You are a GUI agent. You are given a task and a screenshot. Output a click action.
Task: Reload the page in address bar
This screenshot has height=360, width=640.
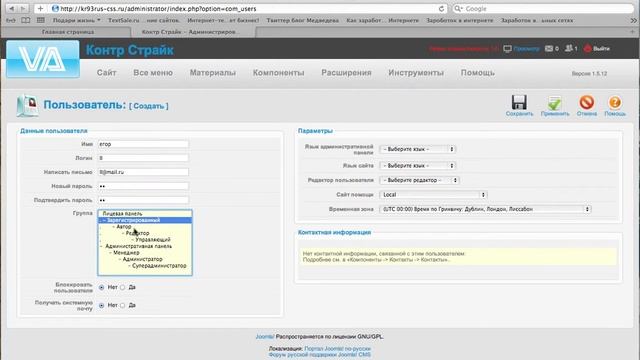click(x=441, y=9)
